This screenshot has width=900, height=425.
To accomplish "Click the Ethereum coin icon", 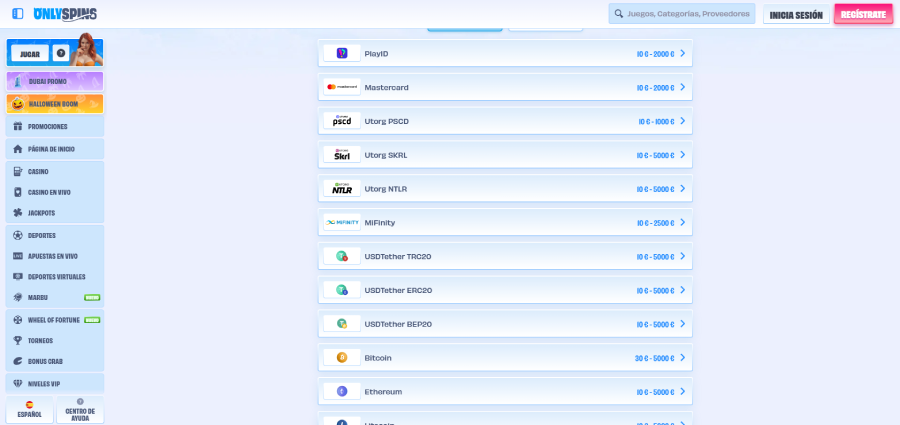I will point(341,392).
